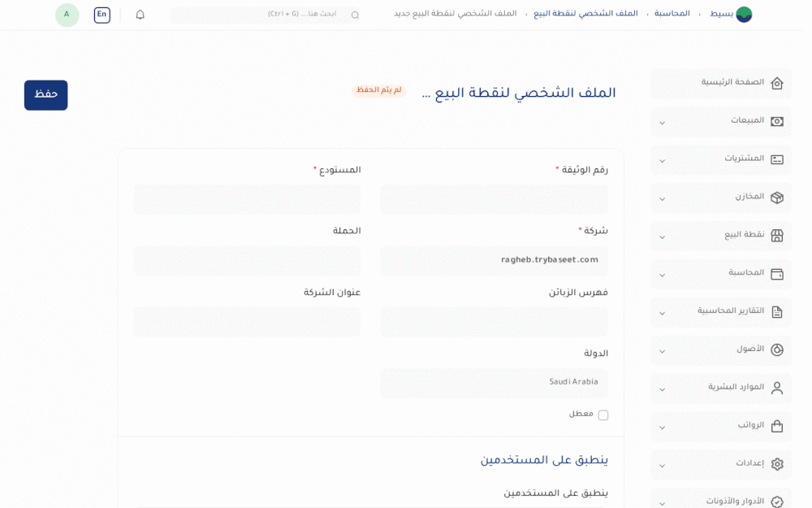Screen dimensions: 812x508
Task: Open الأدوار والأذونات menu item
Action: [x=721, y=499]
